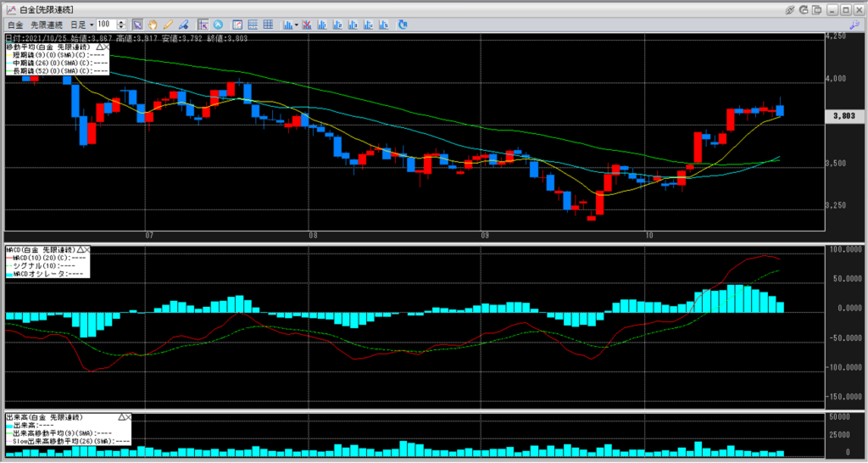
Task: Click the current price tag 3,803
Action: point(843,116)
